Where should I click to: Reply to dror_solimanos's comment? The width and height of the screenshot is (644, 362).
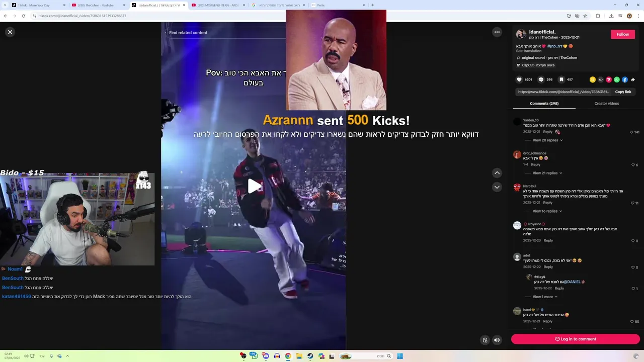pyautogui.click(x=535, y=164)
